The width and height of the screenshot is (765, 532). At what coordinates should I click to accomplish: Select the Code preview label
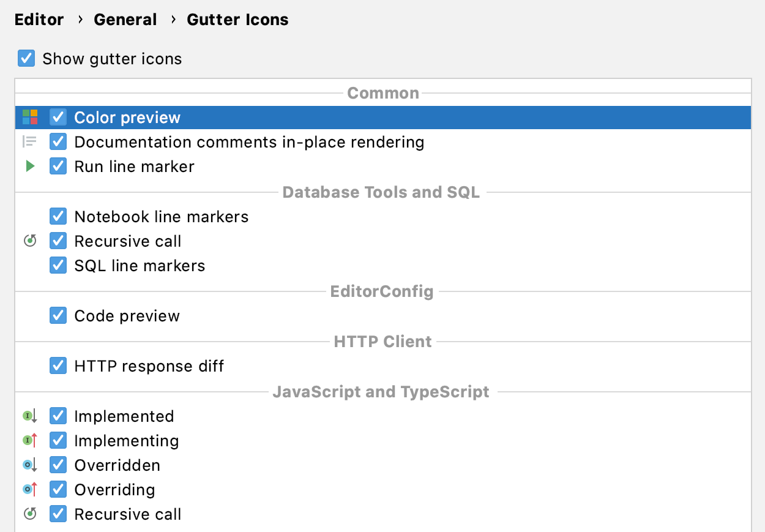[x=127, y=316]
